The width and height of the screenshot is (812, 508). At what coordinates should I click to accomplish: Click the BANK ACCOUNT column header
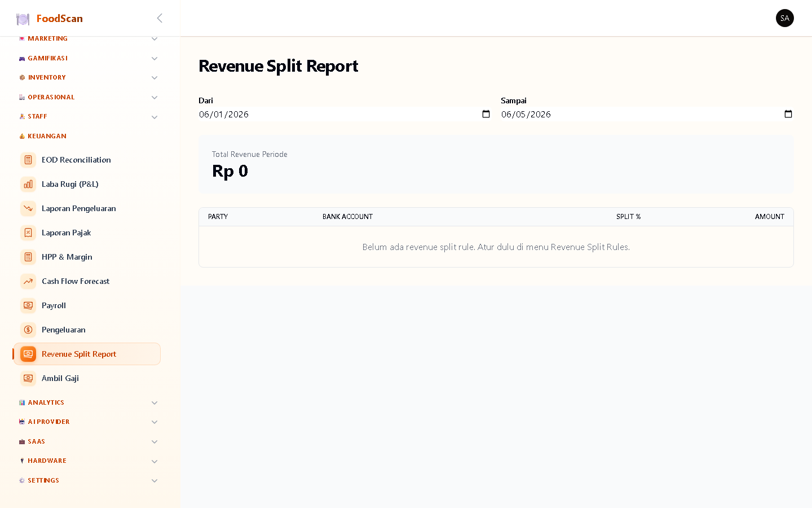(347, 217)
